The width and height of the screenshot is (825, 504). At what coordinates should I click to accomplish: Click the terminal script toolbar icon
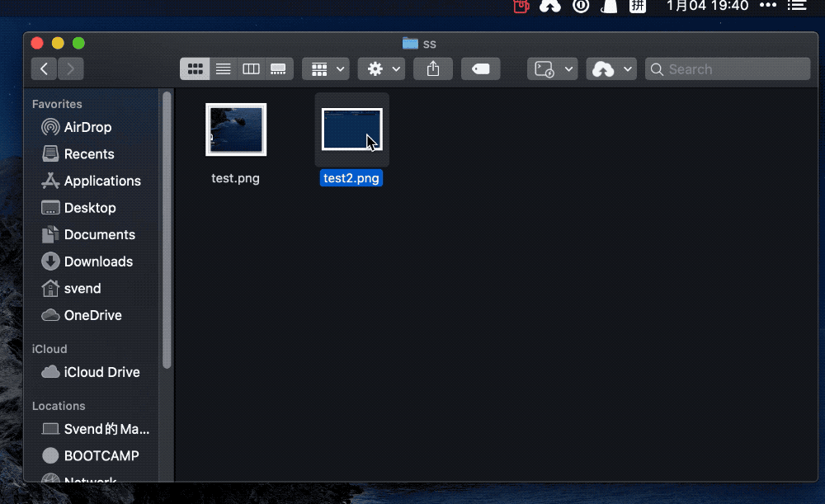pyautogui.click(x=553, y=69)
